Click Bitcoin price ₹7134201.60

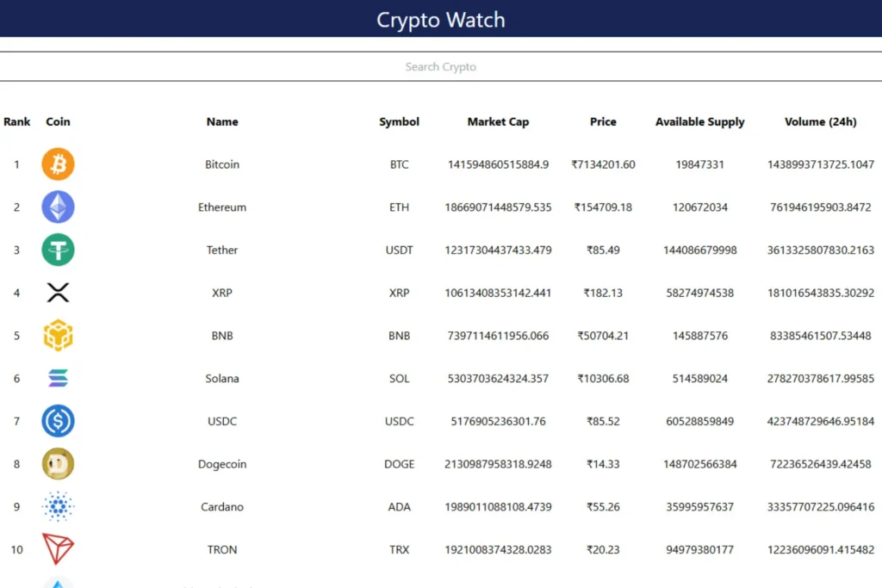[x=603, y=164]
